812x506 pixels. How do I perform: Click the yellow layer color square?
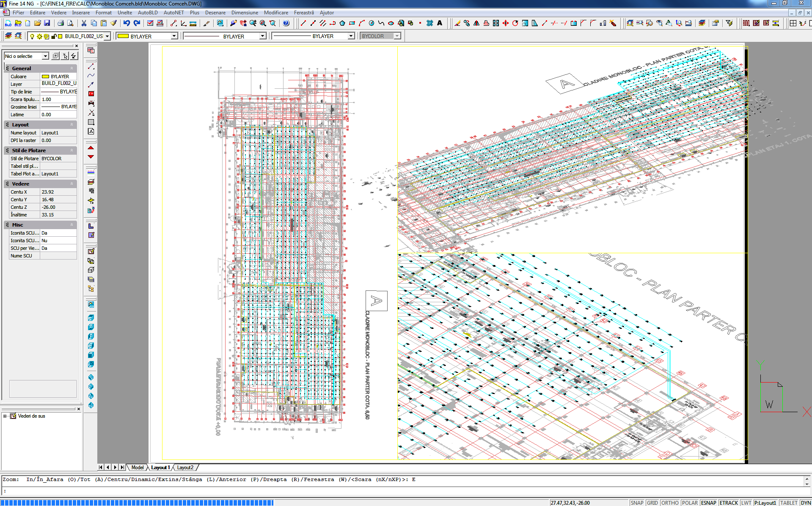pyautogui.click(x=60, y=36)
